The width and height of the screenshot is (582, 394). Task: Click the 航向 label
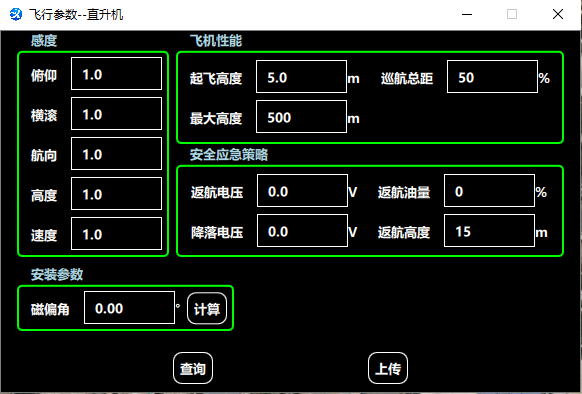click(x=44, y=155)
